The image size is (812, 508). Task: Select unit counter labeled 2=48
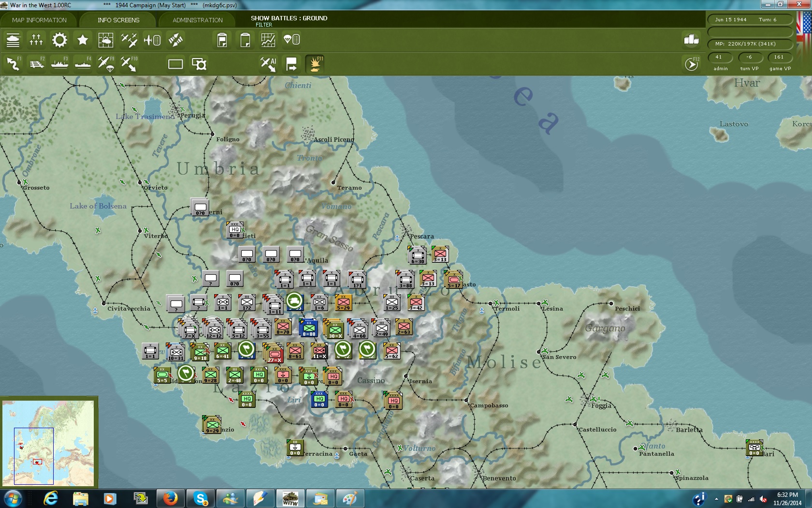point(234,375)
